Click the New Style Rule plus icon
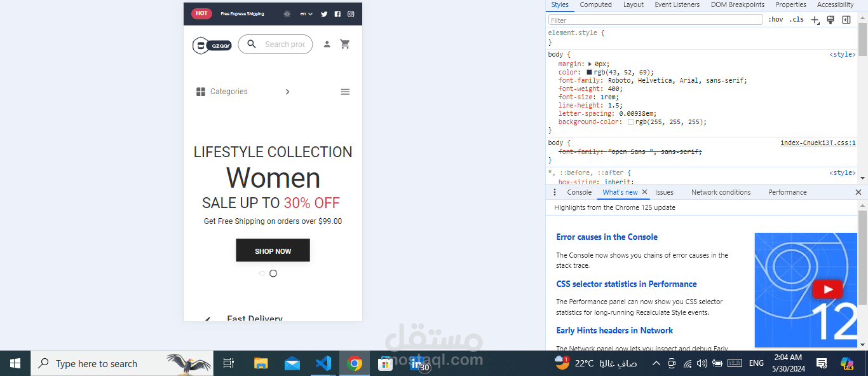The image size is (868, 376). pyautogui.click(x=815, y=20)
